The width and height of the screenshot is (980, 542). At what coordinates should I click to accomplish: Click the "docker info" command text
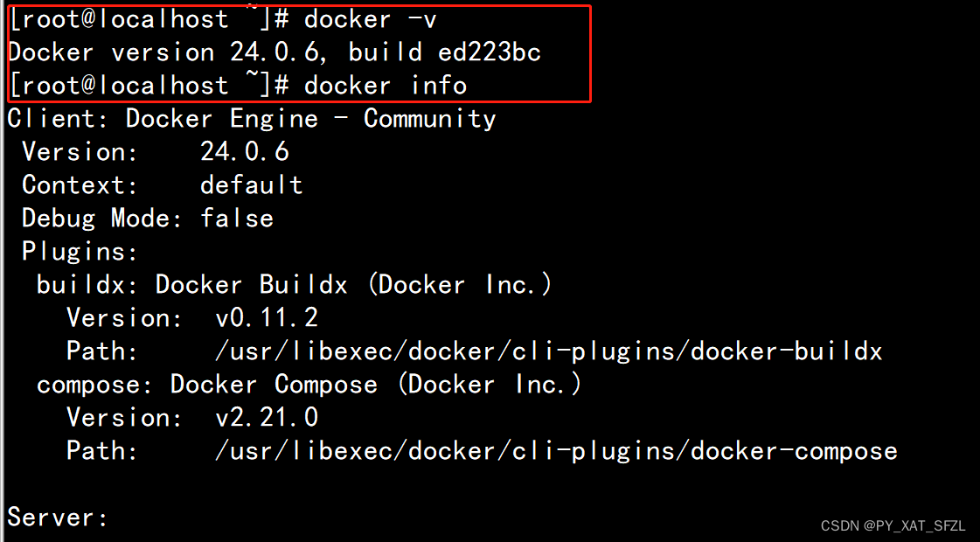[385, 86]
